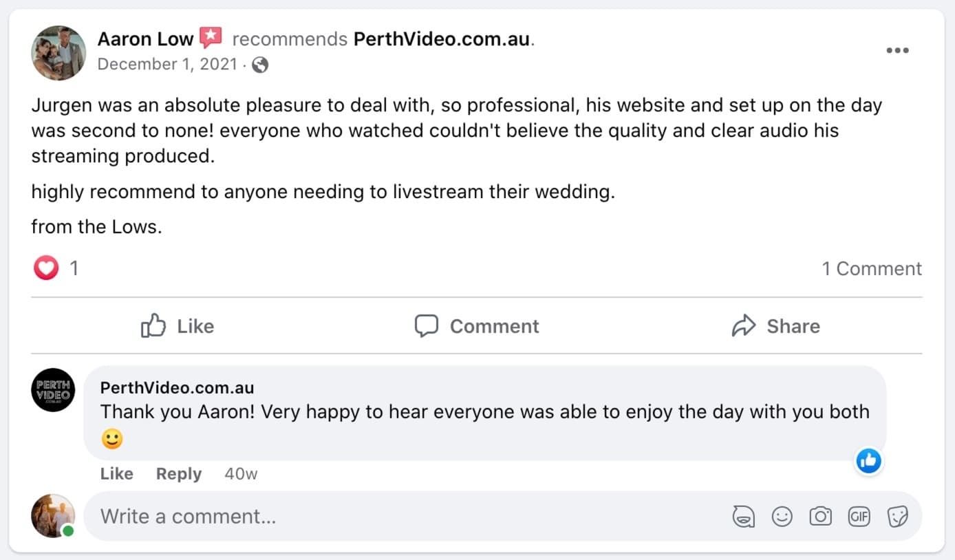Viewport: 955px width, 560px height.
Task: Share the post using Share button
Action: click(775, 326)
